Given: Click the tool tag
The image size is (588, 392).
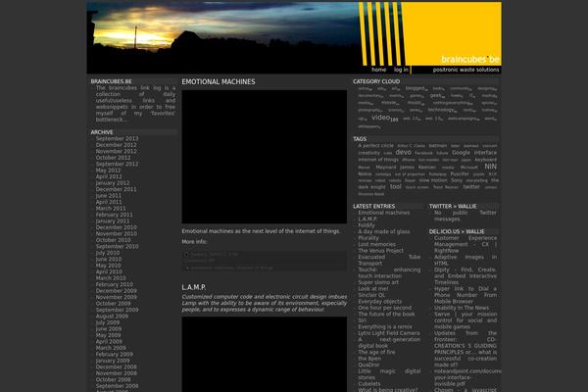Looking at the screenshot, I should pos(395,186).
